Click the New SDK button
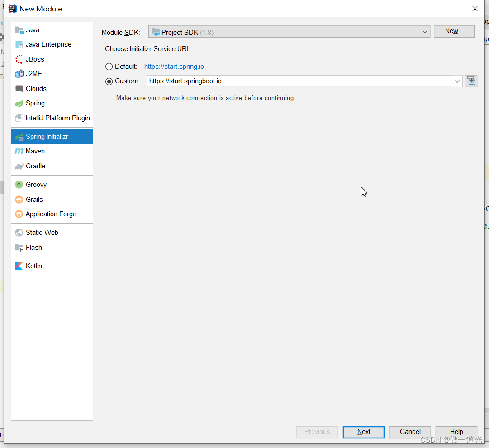This screenshot has height=448, width=489. click(454, 31)
